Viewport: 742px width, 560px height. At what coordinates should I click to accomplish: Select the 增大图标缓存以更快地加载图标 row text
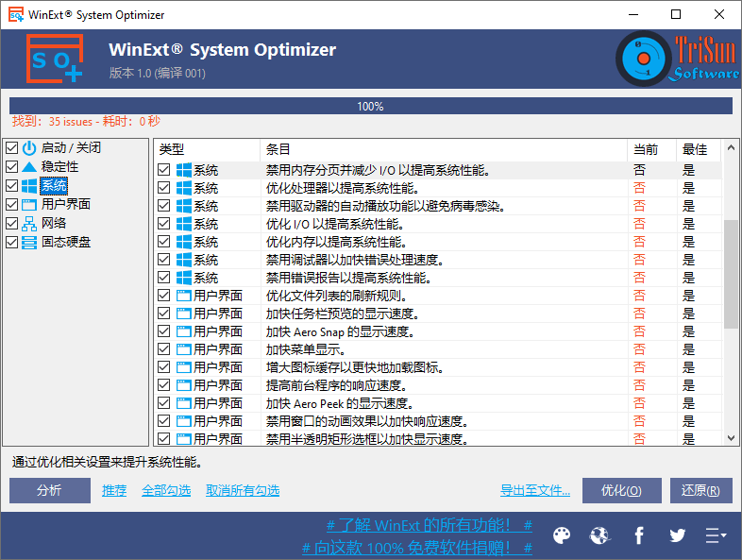tap(354, 367)
